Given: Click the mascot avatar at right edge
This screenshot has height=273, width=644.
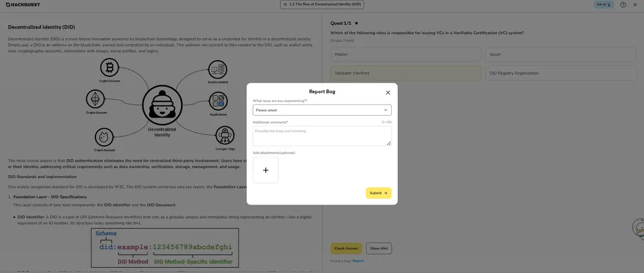Looking at the screenshot, I should (x=638, y=228).
